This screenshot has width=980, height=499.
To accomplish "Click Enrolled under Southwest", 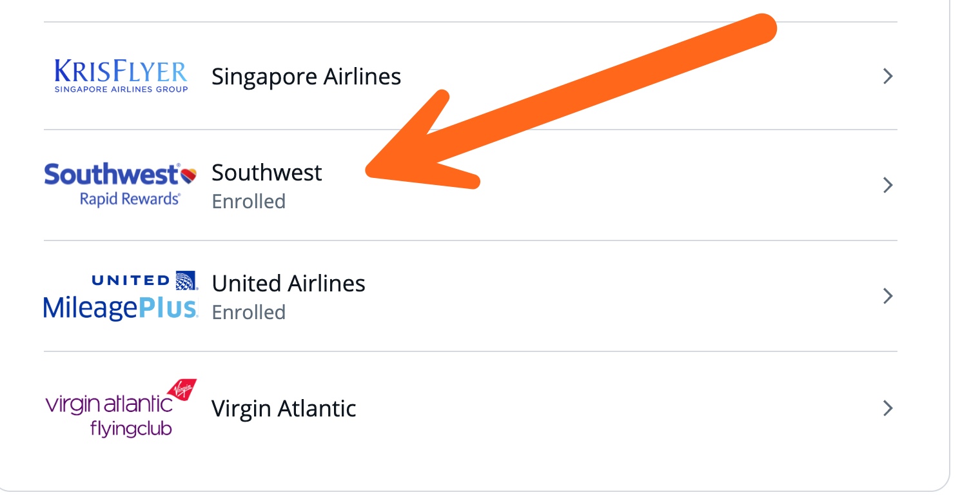I will pyautogui.click(x=248, y=201).
